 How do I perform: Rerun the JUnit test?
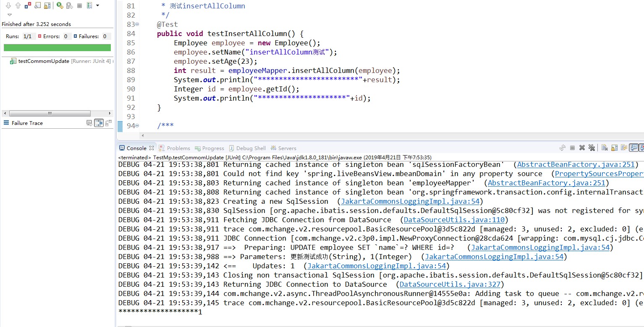coord(60,6)
